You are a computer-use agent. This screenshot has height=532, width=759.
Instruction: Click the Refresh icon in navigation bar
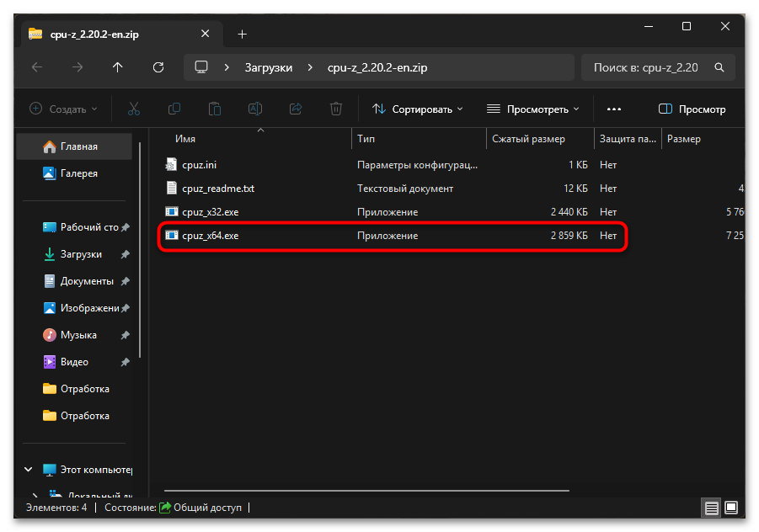[x=158, y=67]
